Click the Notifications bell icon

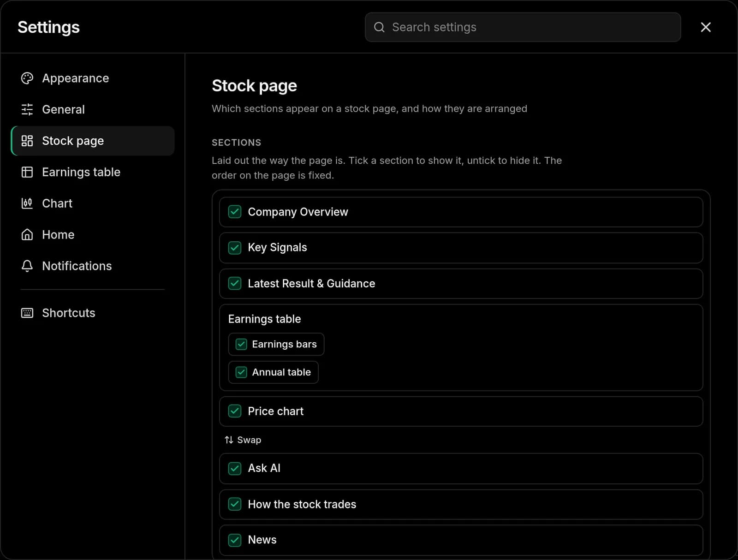point(27,266)
